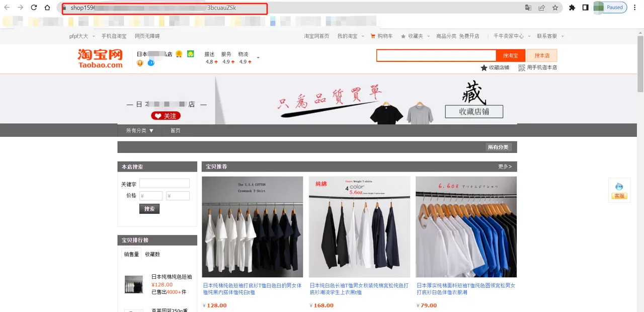644x312 pixels.
Task: Click the 关键字 keyword input field
Action: pyautogui.click(x=164, y=183)
